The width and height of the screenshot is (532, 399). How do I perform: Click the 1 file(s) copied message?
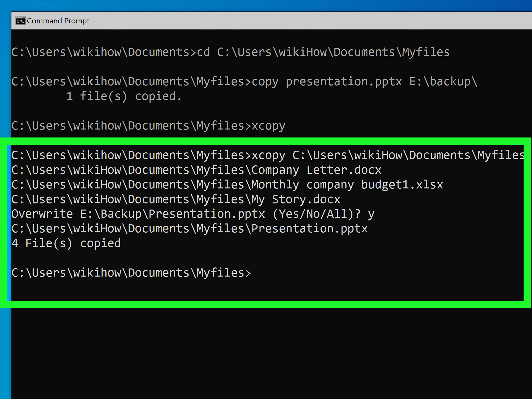point(124,96)
